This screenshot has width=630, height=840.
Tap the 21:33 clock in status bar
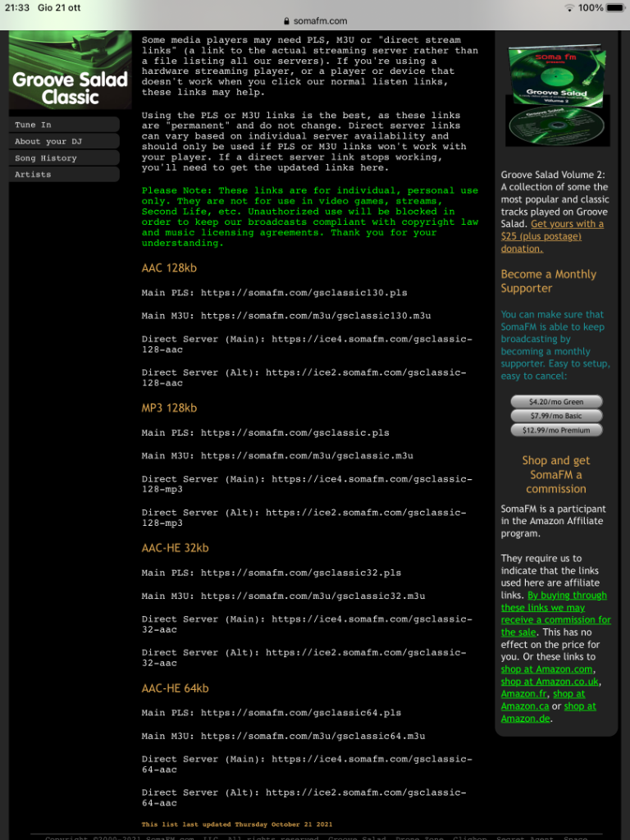point(17,7)
